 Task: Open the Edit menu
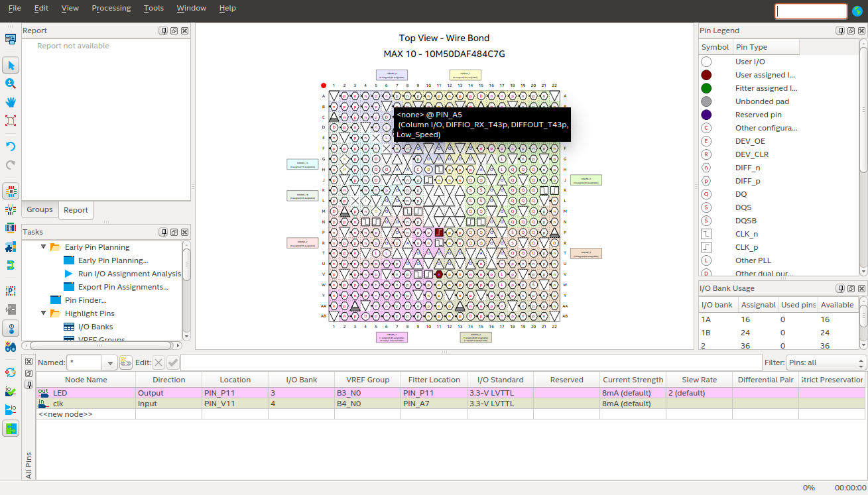pyautogui.click(x=41, y=8)
